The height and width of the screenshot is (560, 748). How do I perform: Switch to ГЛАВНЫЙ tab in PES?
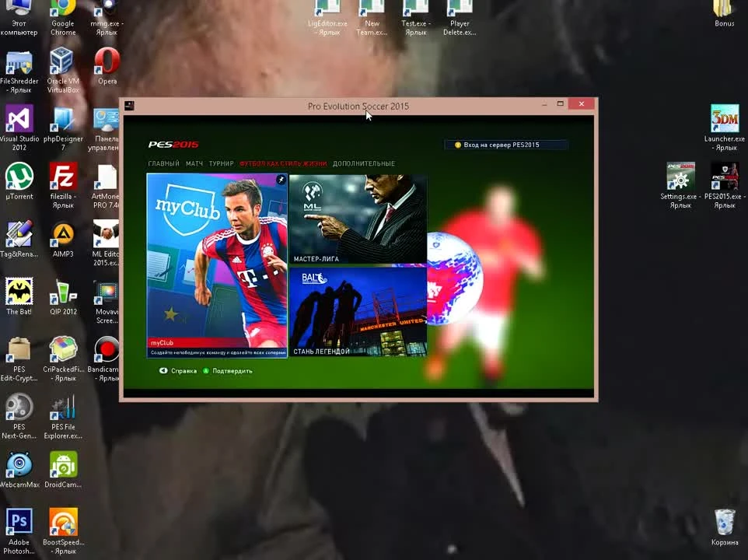point(163,163)
